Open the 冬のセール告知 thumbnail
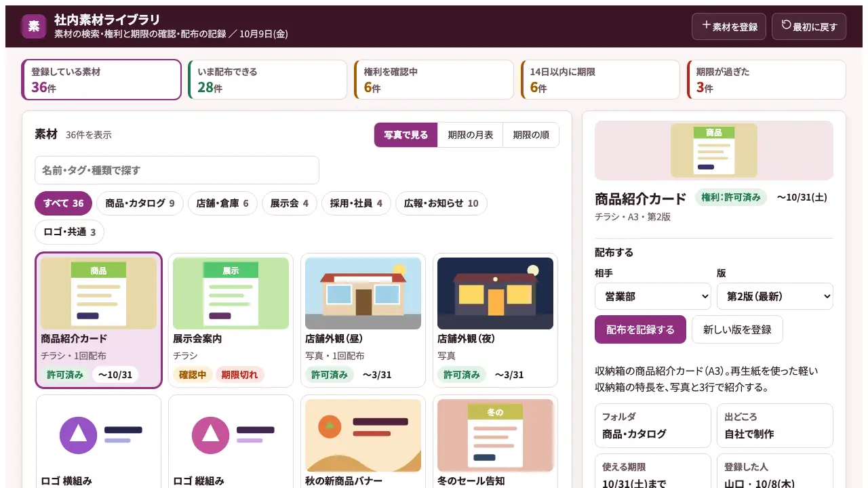Viewport: 868px width, 488px height. 495,435
